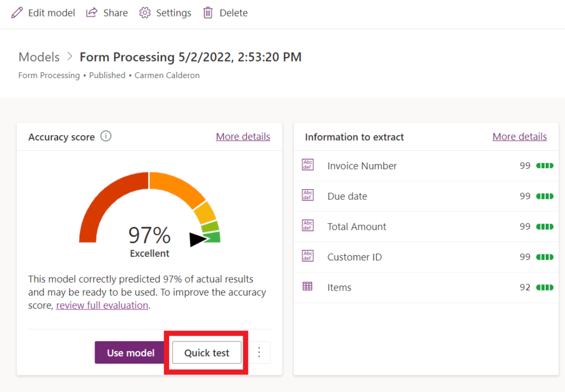Select the Total Amount row

coord(425,227)
